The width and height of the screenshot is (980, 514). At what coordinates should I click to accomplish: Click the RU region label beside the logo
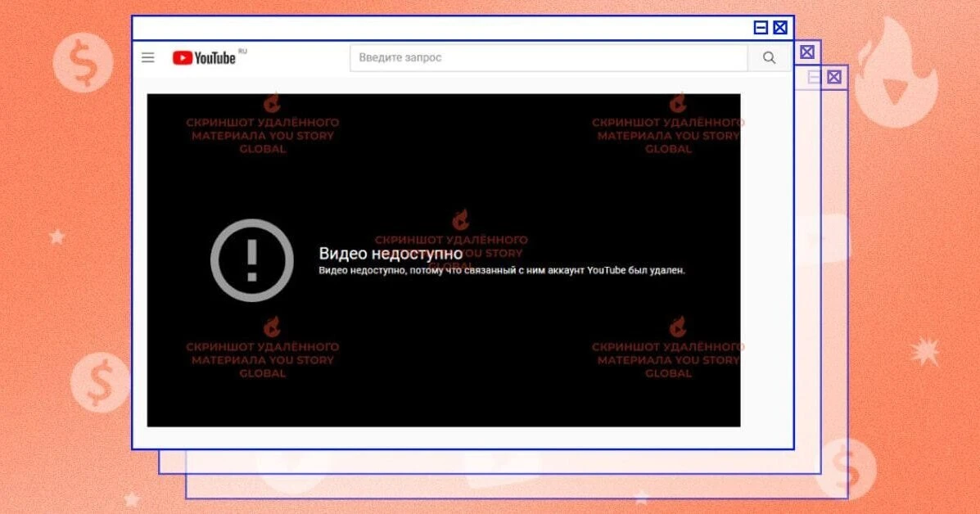pos(242,52)
